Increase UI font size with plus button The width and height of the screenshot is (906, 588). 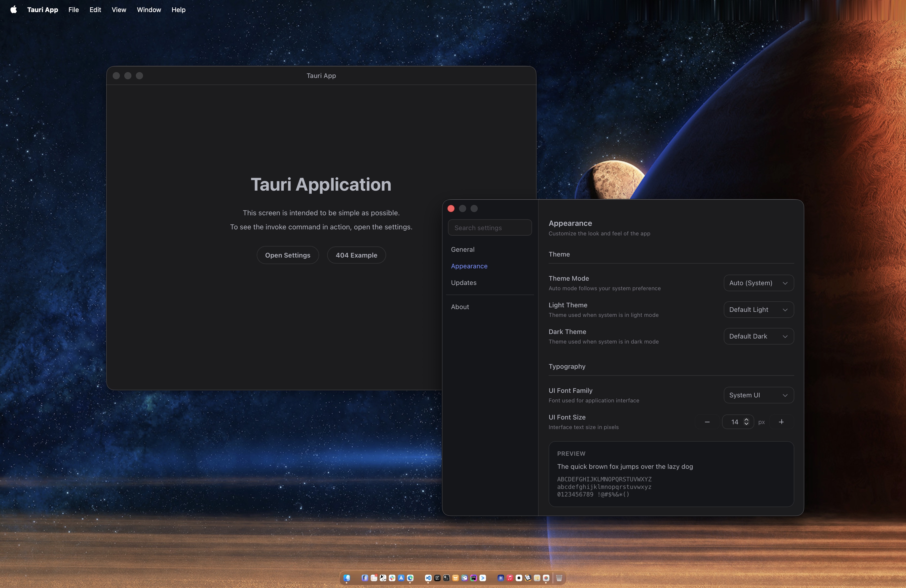[781, 422]
